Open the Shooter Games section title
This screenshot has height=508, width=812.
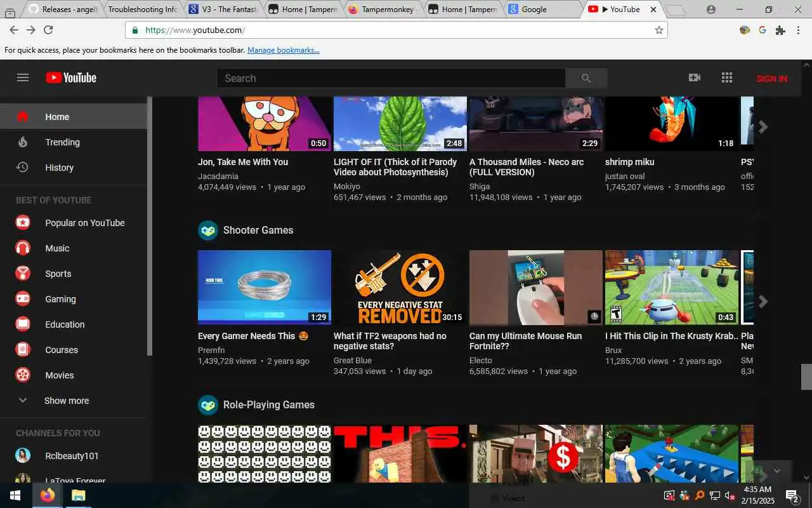[258, 230]
